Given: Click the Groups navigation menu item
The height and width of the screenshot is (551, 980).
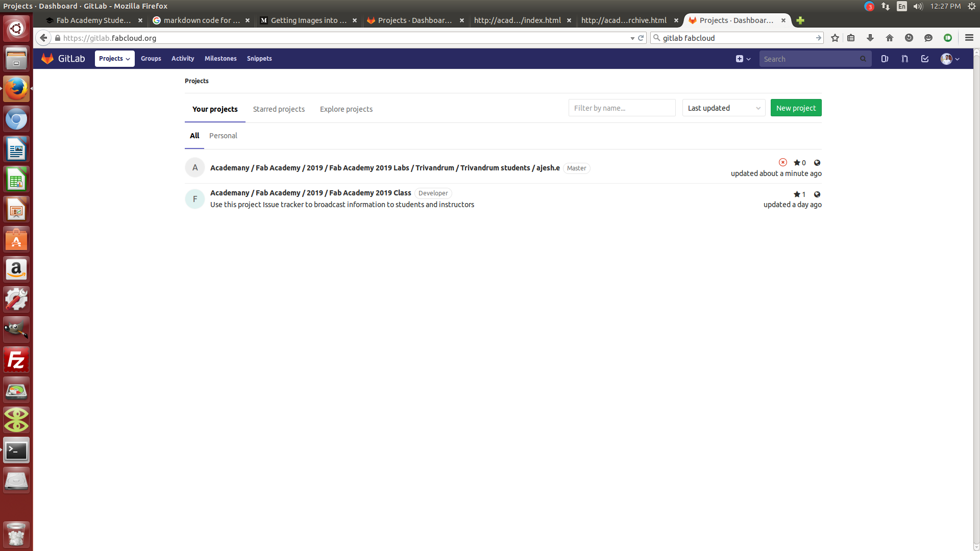Looking at the screenshot, I should click(x=151, y=59).
